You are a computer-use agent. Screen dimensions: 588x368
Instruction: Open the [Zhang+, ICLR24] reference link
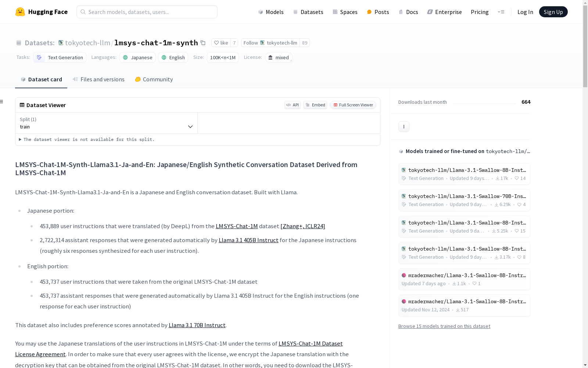pos(303,226)
